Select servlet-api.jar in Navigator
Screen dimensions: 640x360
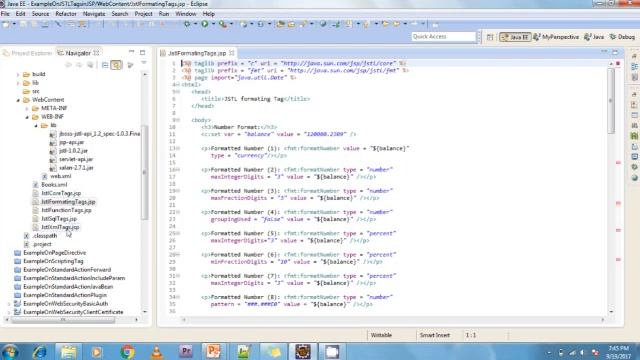tap(76, 160)
